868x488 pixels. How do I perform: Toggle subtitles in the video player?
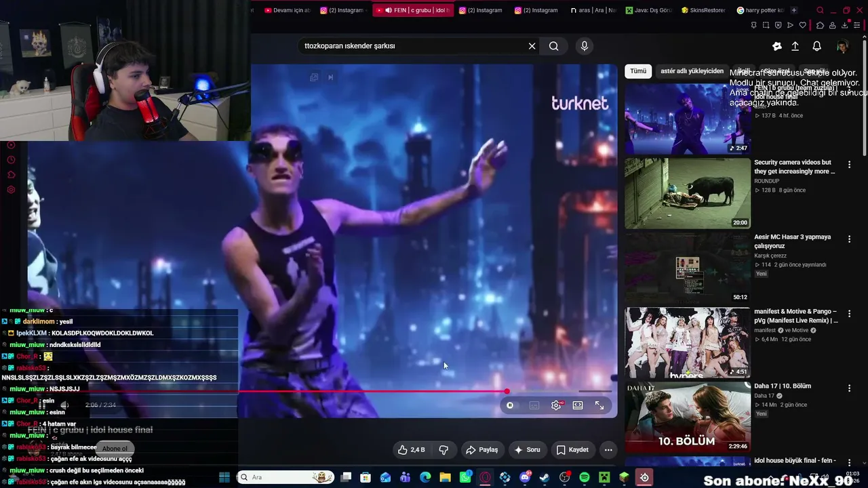534,405
